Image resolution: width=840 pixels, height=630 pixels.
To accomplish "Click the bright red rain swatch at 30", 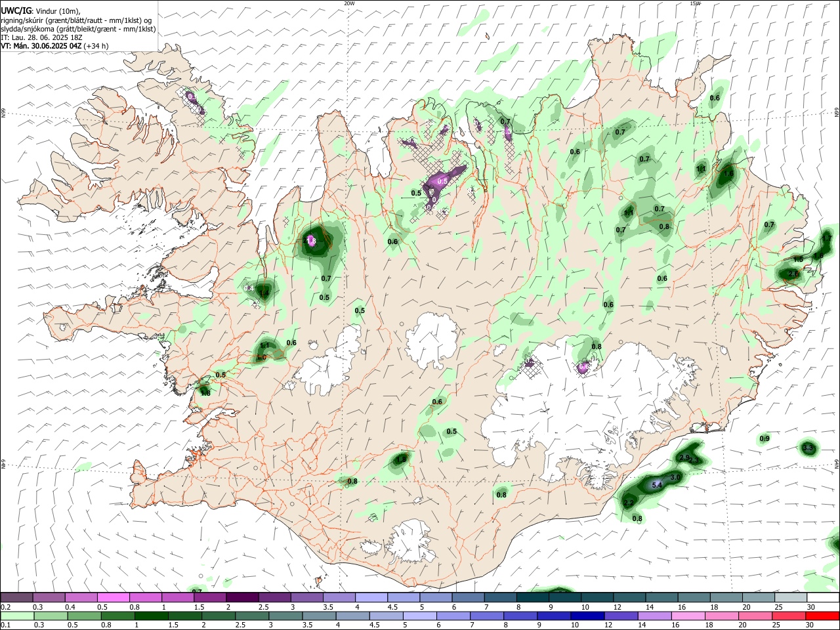I will [823, 616].
